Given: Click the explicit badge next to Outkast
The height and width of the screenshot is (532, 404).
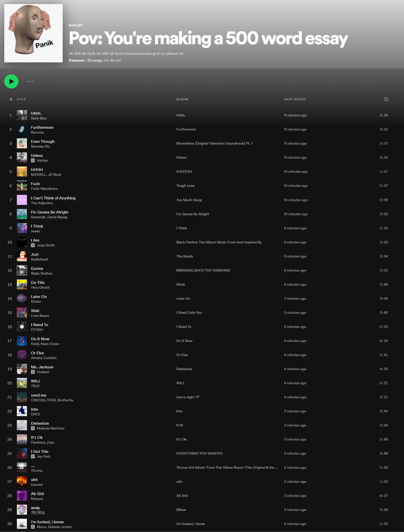Looking at the screenshot, I should pyautogui.click(x=33, y=372).
